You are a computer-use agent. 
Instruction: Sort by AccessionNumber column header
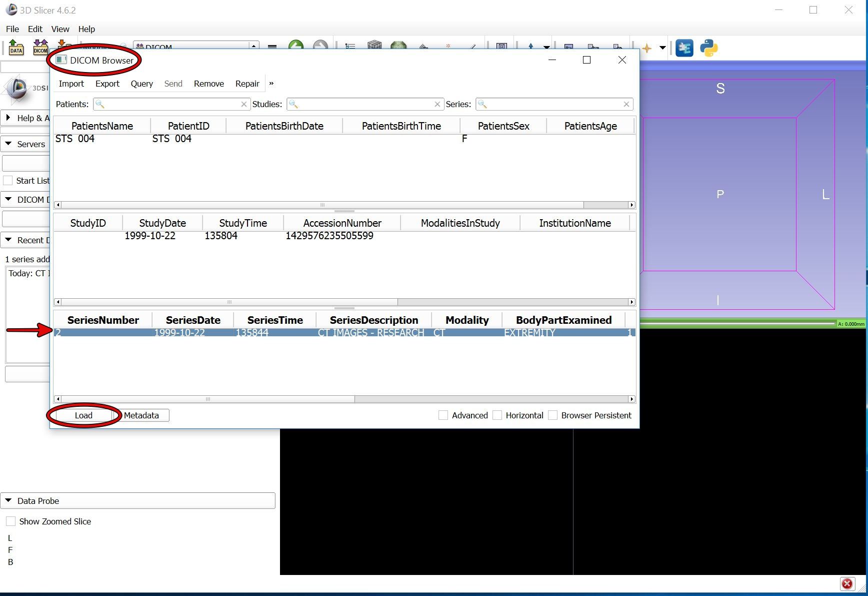342,223
